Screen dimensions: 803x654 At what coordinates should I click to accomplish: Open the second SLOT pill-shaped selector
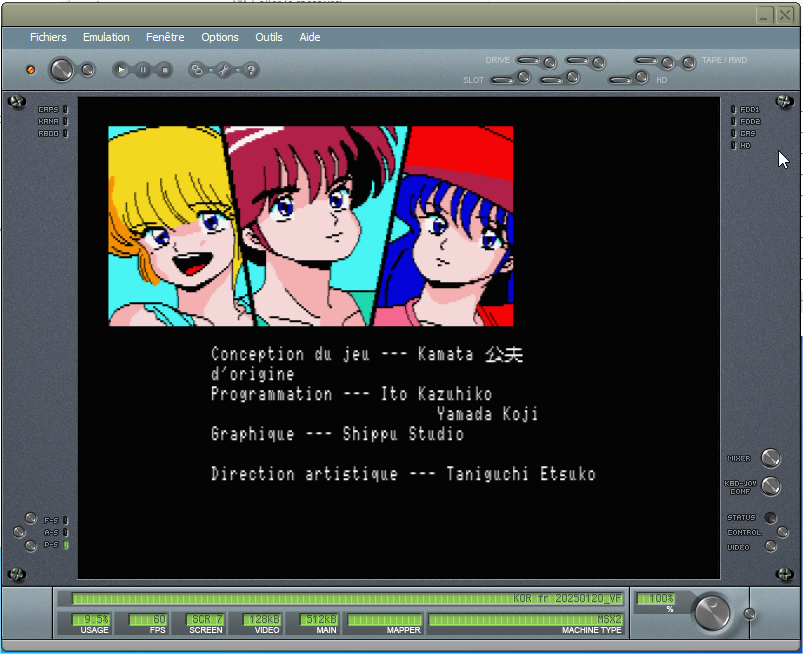click(552, 80)
